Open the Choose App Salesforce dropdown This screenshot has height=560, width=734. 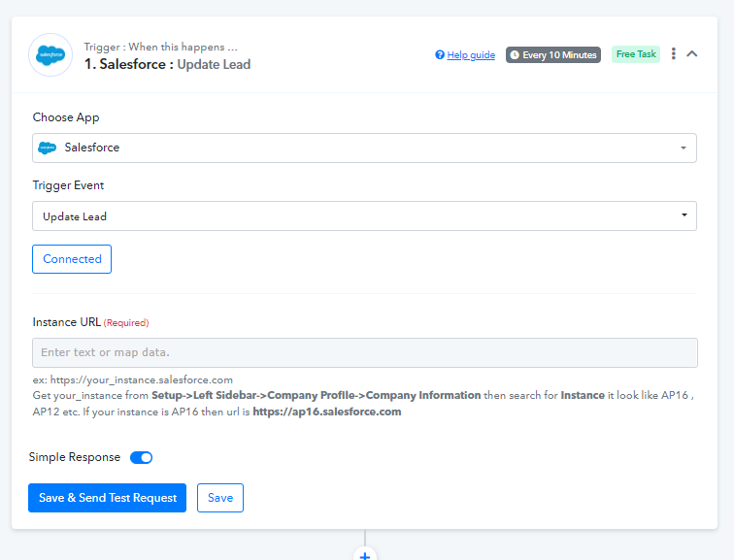click(364, 148)
